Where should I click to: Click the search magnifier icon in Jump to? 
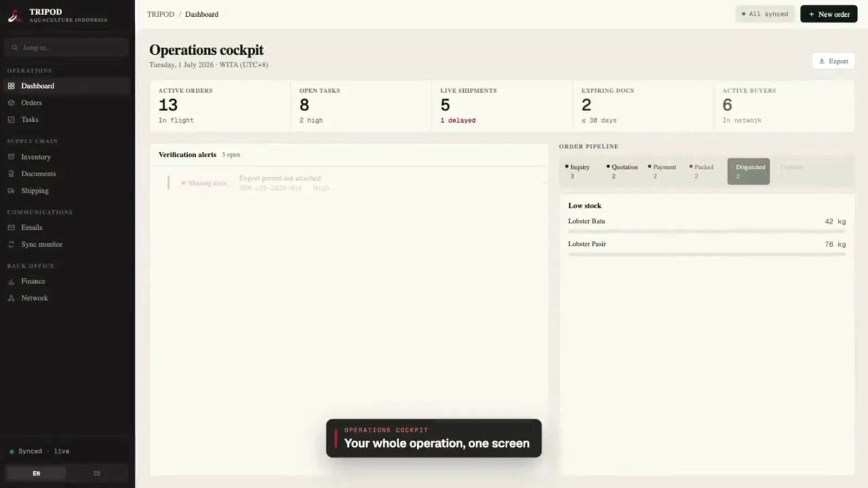click(15, 48)
